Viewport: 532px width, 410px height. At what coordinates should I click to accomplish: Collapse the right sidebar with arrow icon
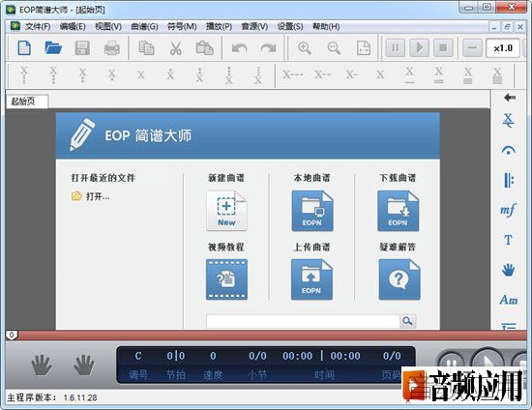pos(510,98)
